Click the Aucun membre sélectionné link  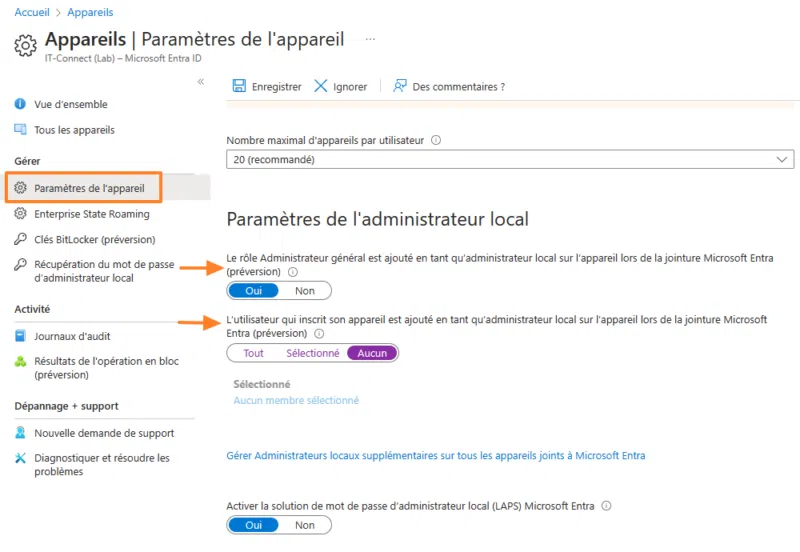[296, 401]
